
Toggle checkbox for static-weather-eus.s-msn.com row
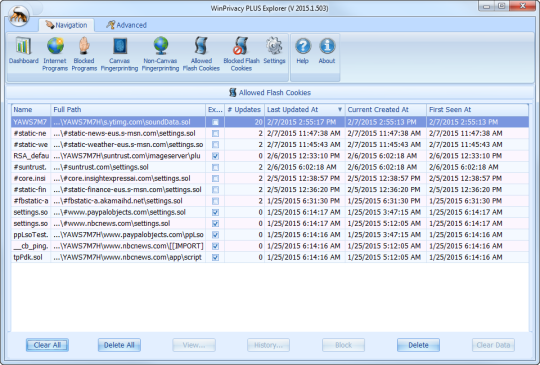(x=215, y=145)
